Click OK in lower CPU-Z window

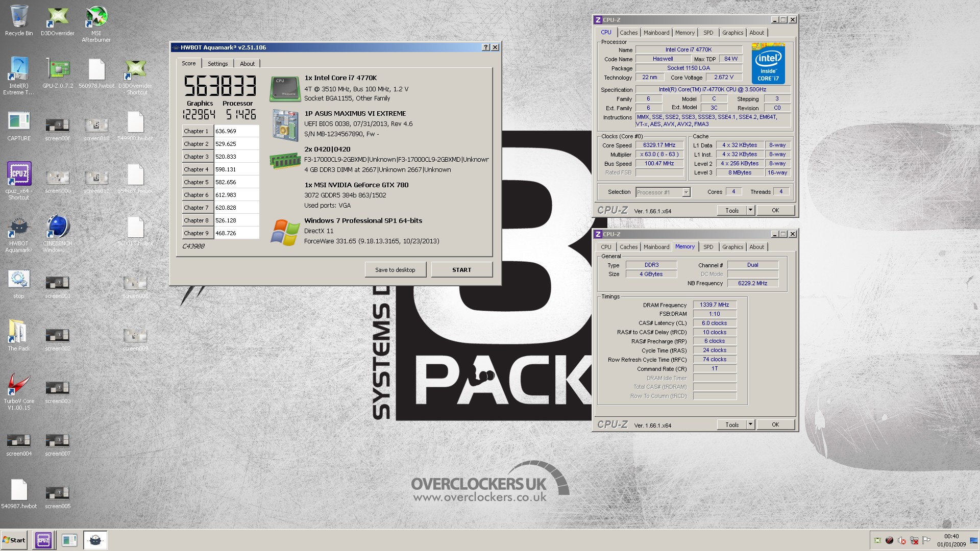pos(775,424)
